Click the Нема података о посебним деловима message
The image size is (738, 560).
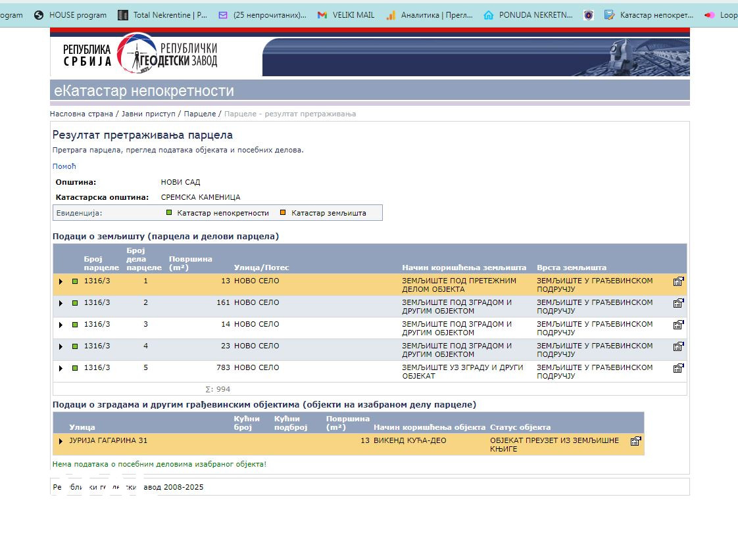click(x=159, y=464)
